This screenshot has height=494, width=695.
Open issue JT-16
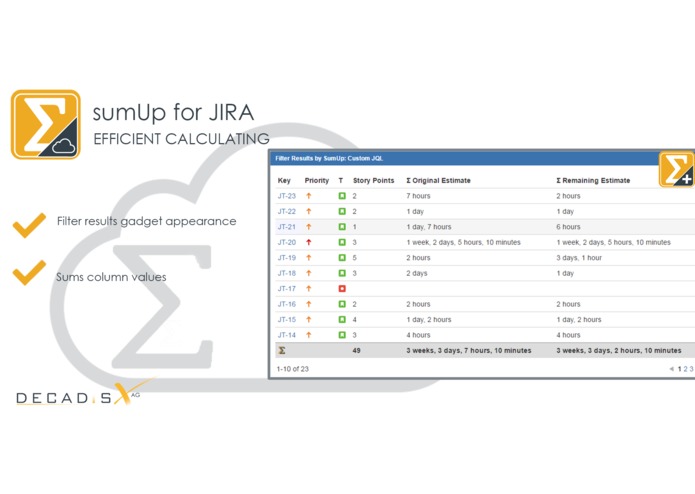(x=287, y=304)
